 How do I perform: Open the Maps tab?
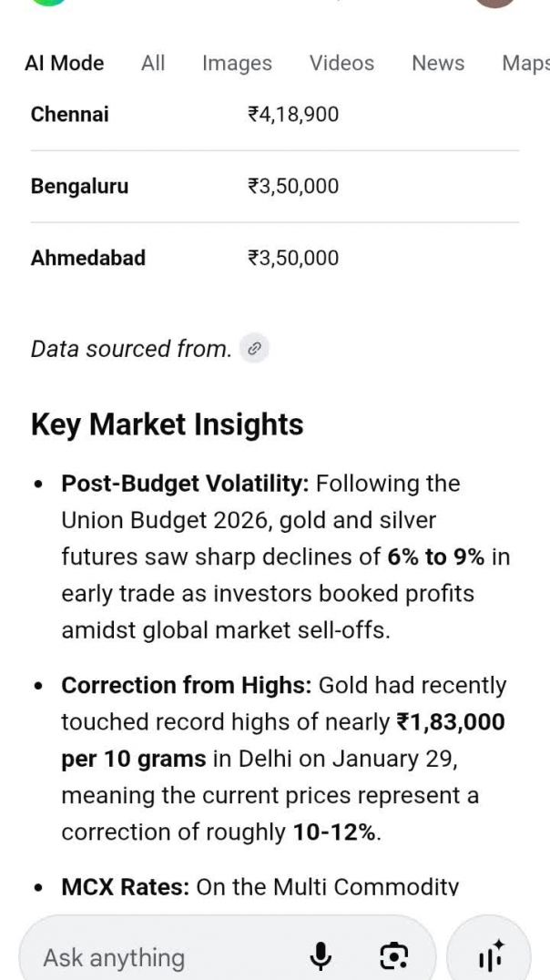[525, 63]
